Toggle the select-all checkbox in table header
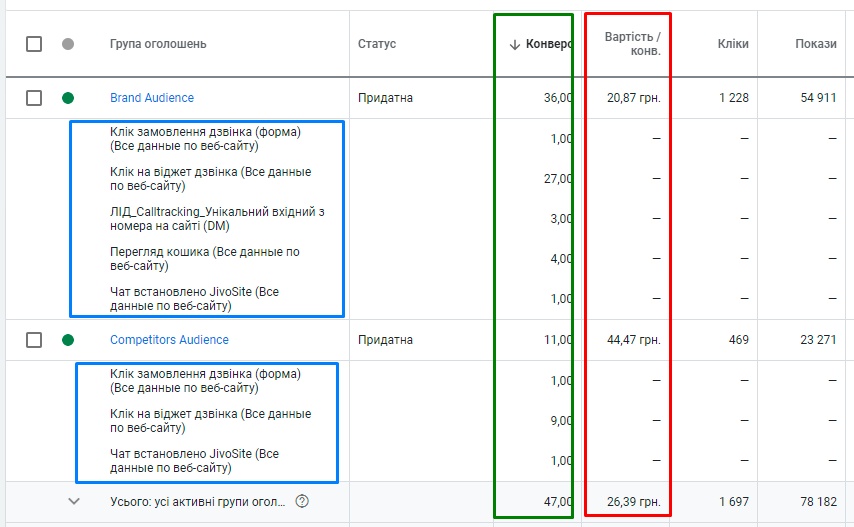The width and height of the screenshot is (854, 527). (x=34, y=44)
